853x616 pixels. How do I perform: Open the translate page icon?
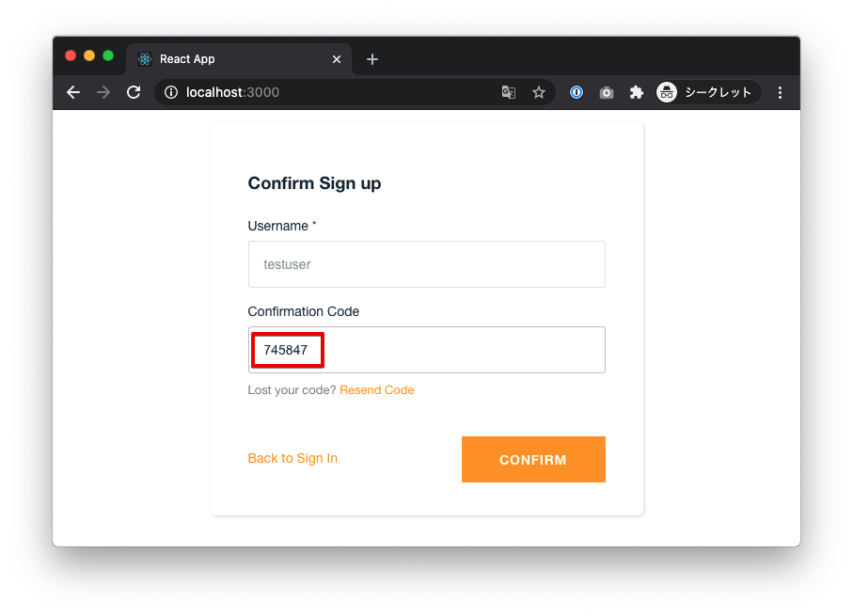509,92
